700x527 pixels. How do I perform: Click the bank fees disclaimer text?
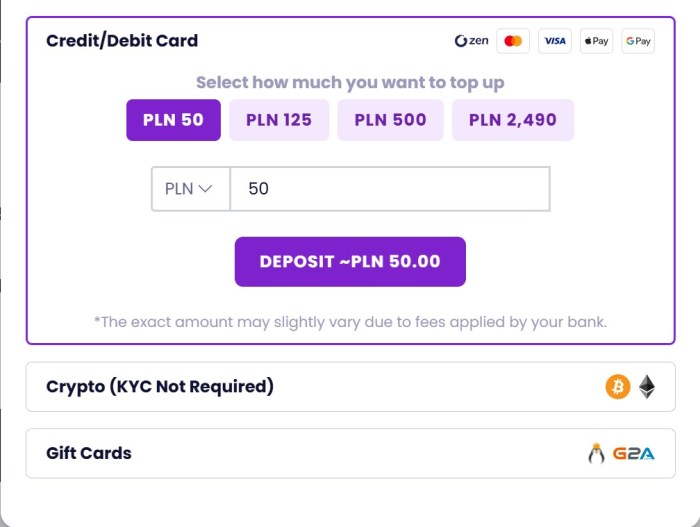350,322
